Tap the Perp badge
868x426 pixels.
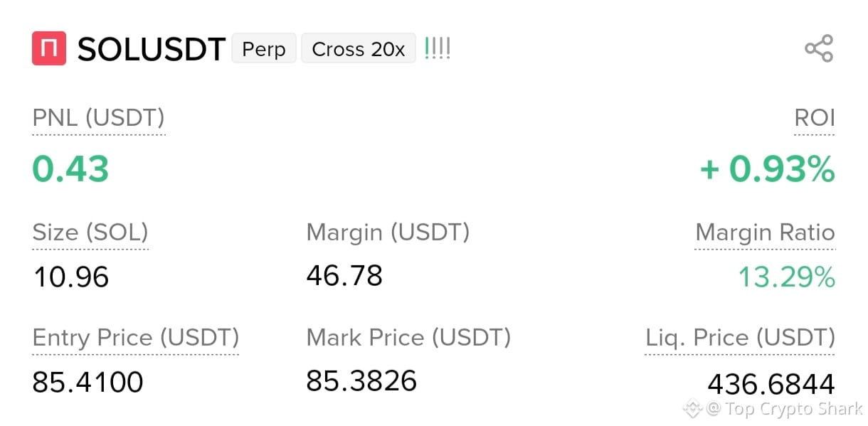point(264,49)
